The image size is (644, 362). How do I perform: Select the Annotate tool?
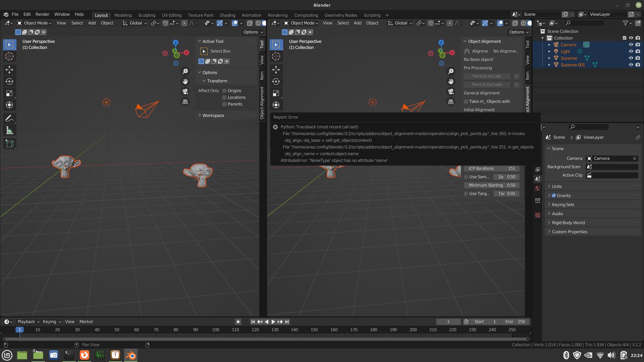click(x=9, y=118)
